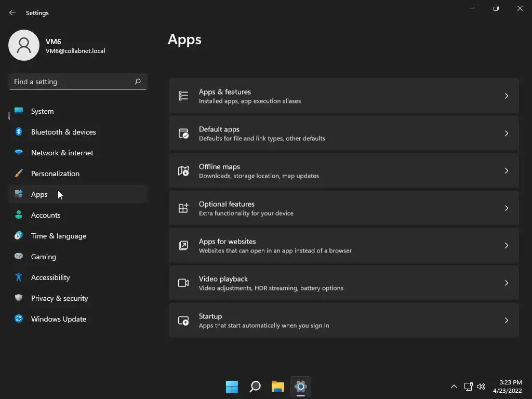Click the Apps icon in sidebar
The width and height of the screenshot is (532, 399).
pos(19,194)
